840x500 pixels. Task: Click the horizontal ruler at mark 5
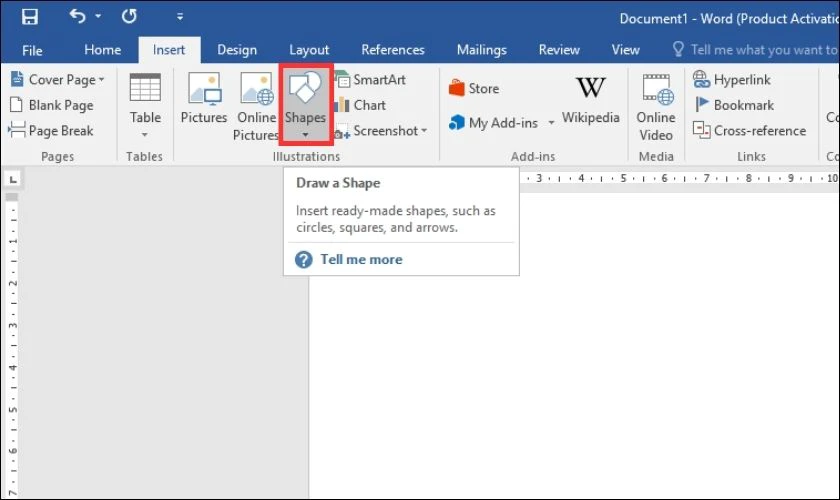[x=623, y=178]
